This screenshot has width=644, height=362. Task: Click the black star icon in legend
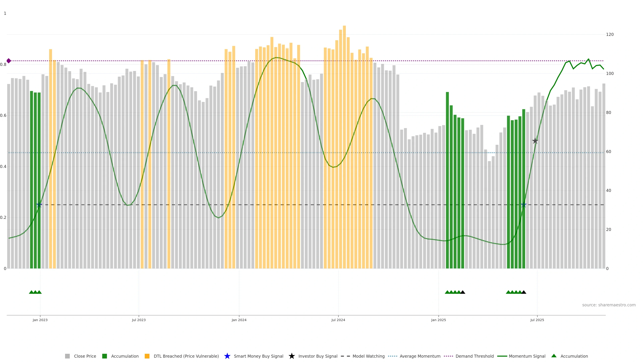[291, 356]
